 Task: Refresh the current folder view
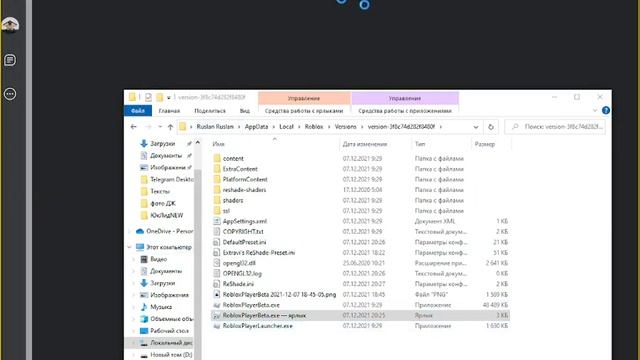(491, 127)
